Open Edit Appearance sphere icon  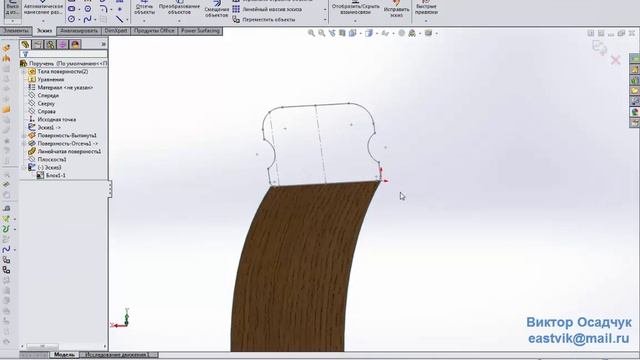(x=402, y=33)
